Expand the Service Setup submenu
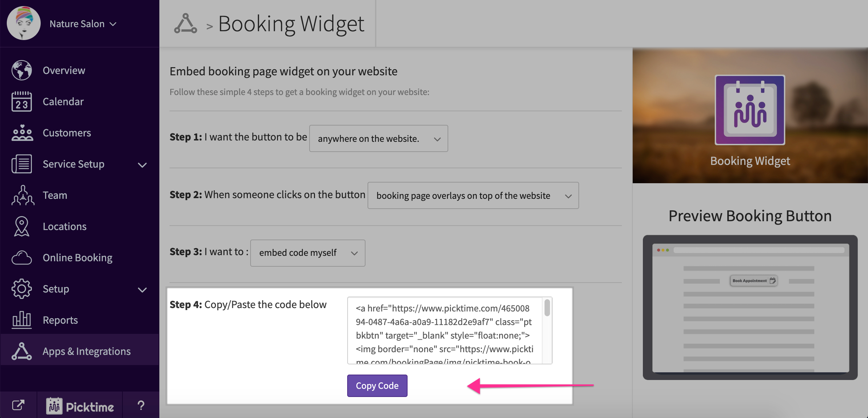 (142, 165)
